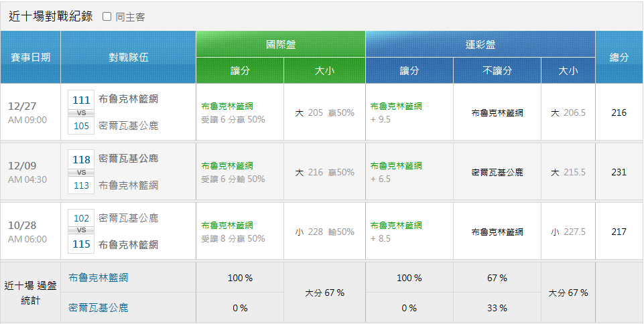The image size is (644, 324).
Task: Click 受讓 8 分贏 50% text
Action: click(233, 238)
